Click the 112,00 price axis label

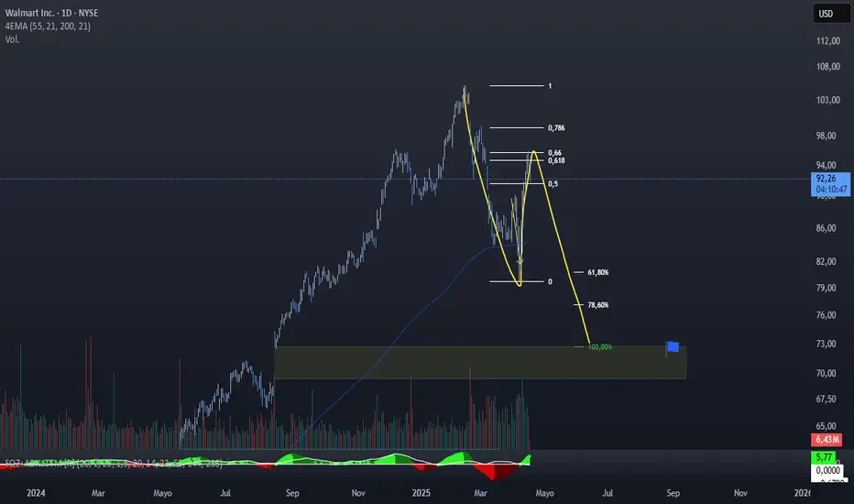click(827, 41)
